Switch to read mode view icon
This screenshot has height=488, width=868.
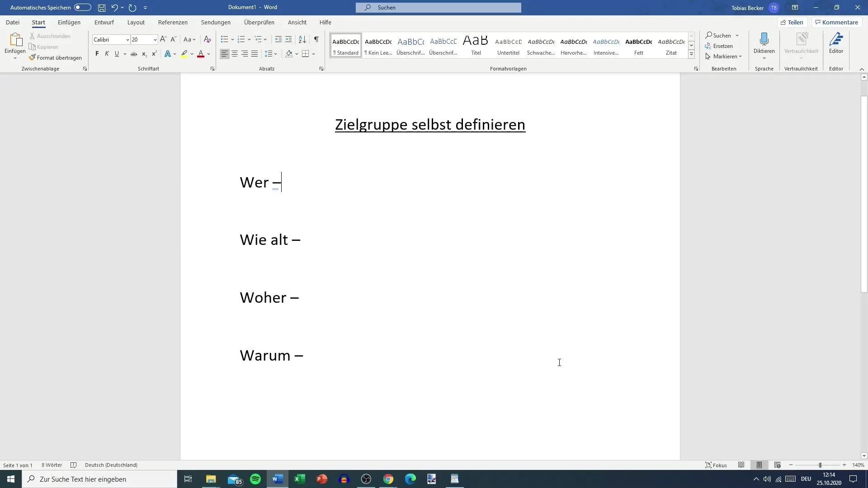click(741, 465)
